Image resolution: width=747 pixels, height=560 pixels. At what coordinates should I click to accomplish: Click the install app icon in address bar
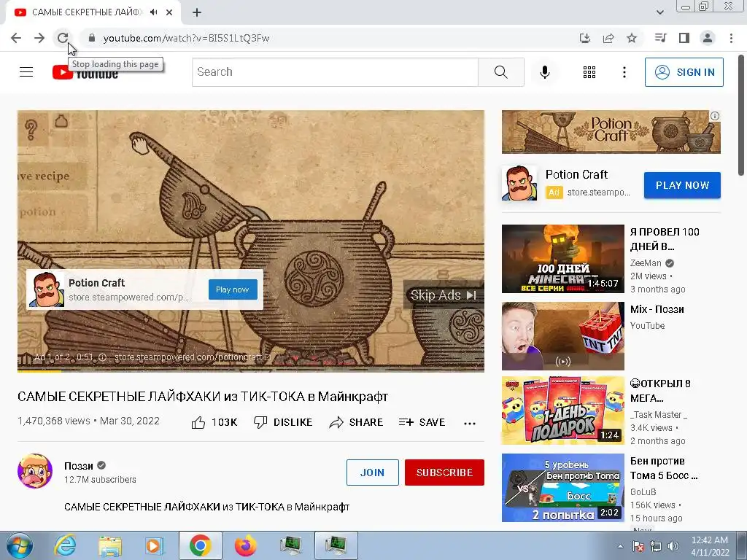pos(584,38)
